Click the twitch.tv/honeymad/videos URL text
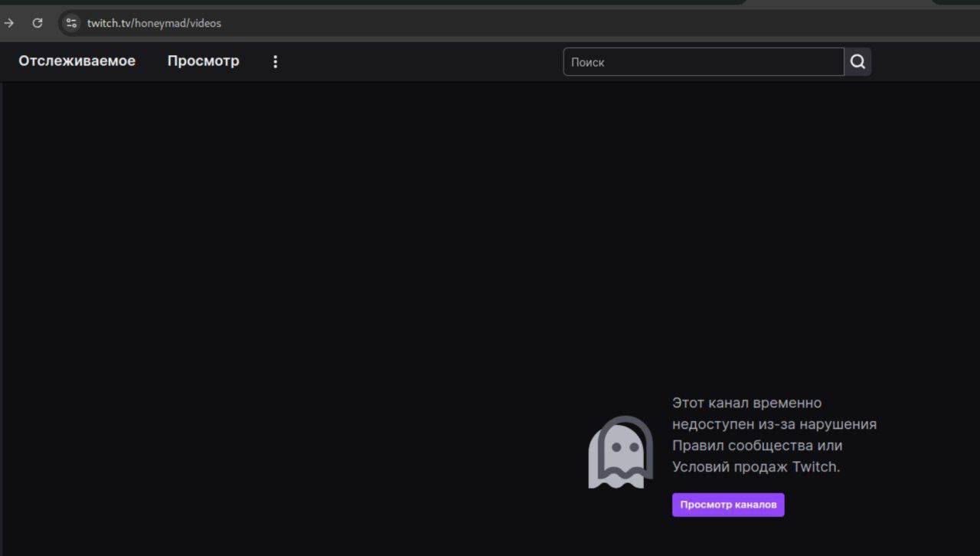980x556 pixels. [x=154, y=23]
